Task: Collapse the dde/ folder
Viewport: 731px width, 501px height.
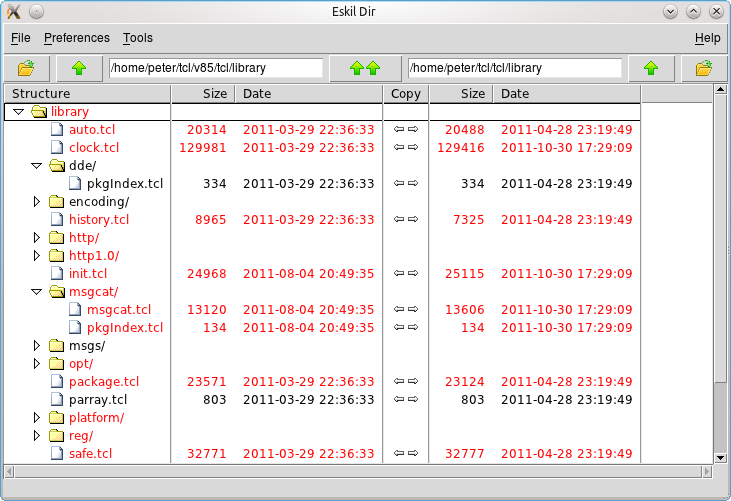Action: (x=37, y=166)
